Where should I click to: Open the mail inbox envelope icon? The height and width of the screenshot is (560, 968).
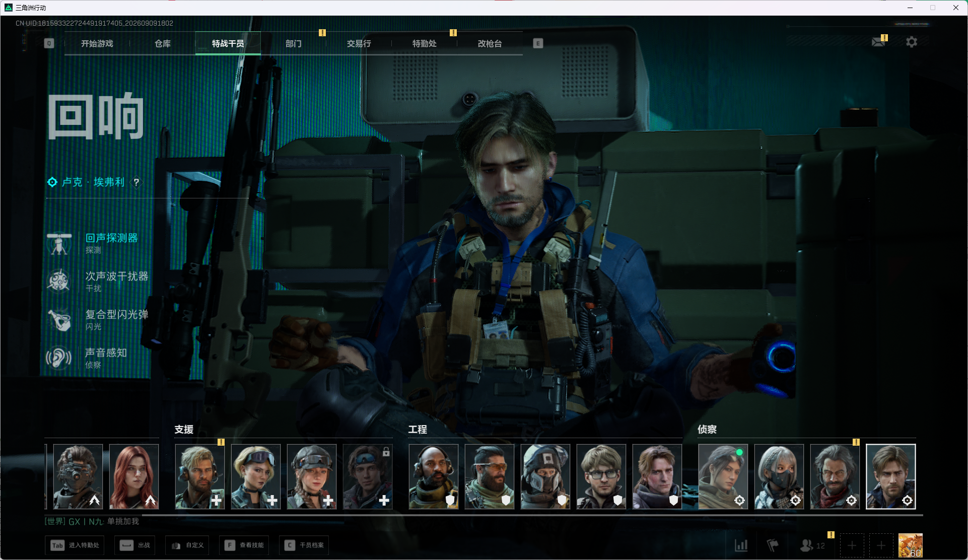point(878,42)
